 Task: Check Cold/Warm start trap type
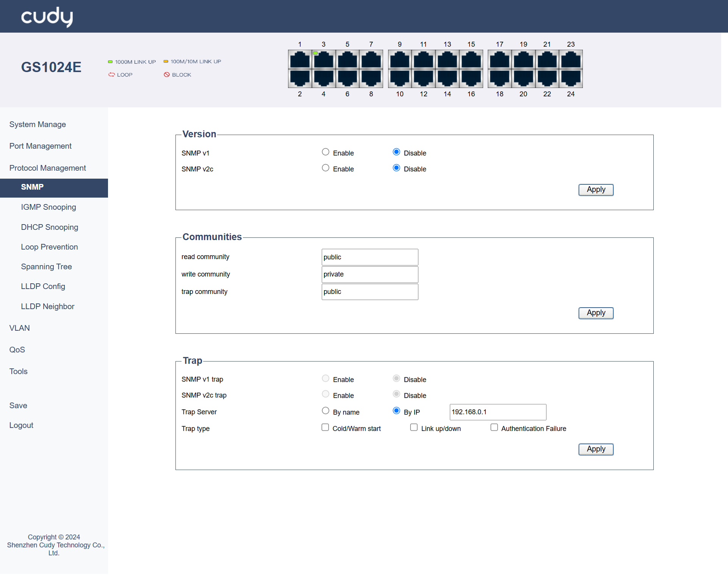click(x=325, y=427)
